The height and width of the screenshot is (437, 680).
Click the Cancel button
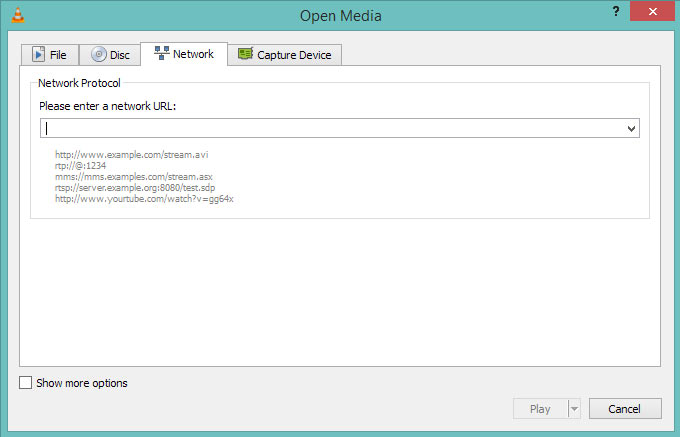coord(625,409)
